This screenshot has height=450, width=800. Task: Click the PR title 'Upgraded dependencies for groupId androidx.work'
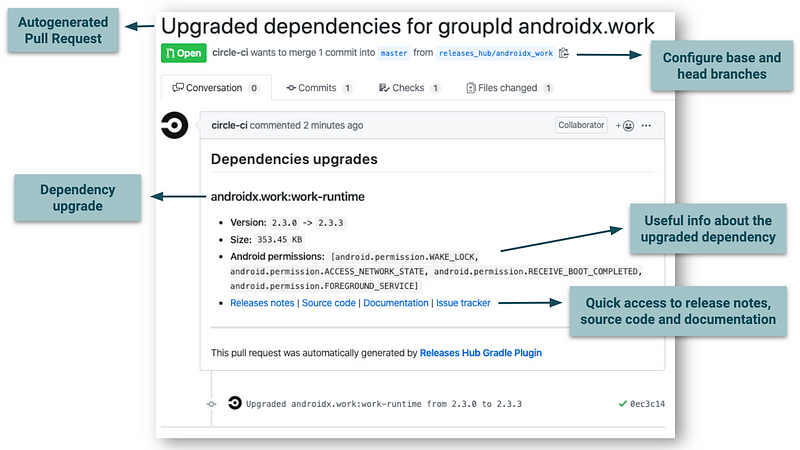click(408, 26)
